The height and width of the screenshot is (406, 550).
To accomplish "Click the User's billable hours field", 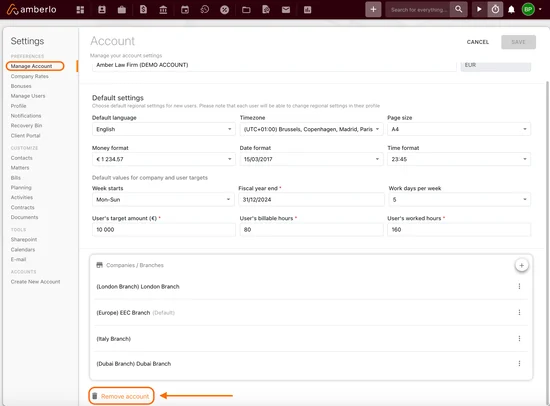I will pos(311,229).
